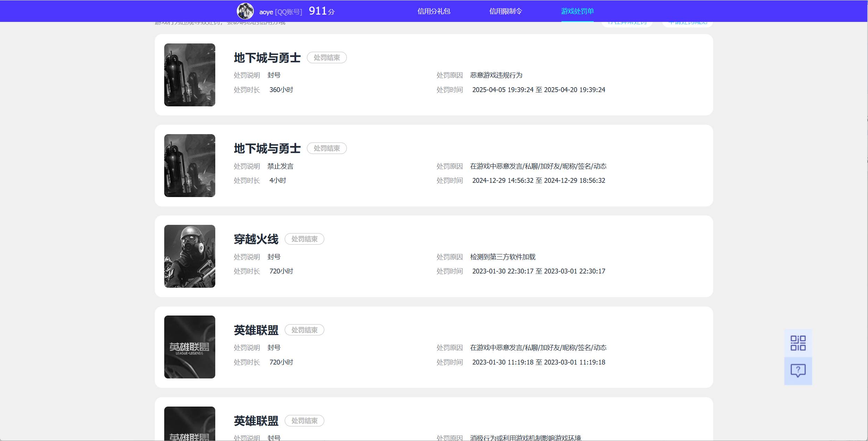Select the 游戏处罚单 tab
The height and width of the screenshot is (441, 868).
577,11
